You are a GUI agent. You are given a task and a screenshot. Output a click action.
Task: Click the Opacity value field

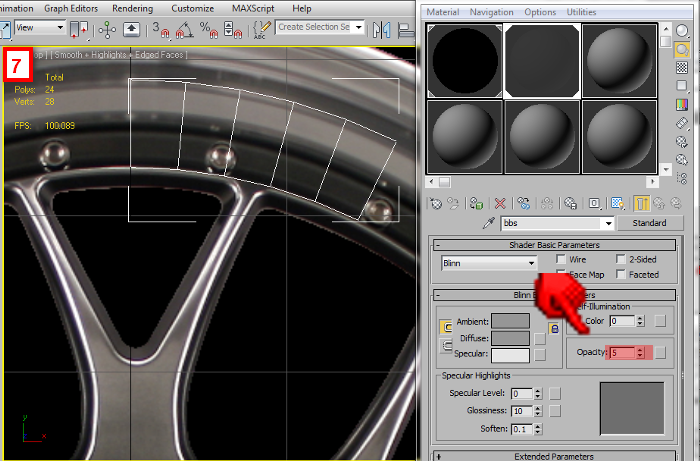[623, 353]
